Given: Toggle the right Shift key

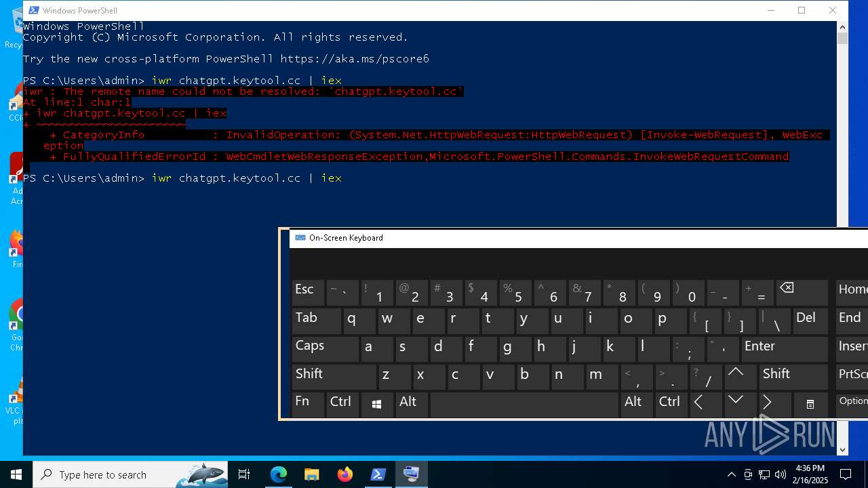Looking at the screenshot, I should (793, 376).
